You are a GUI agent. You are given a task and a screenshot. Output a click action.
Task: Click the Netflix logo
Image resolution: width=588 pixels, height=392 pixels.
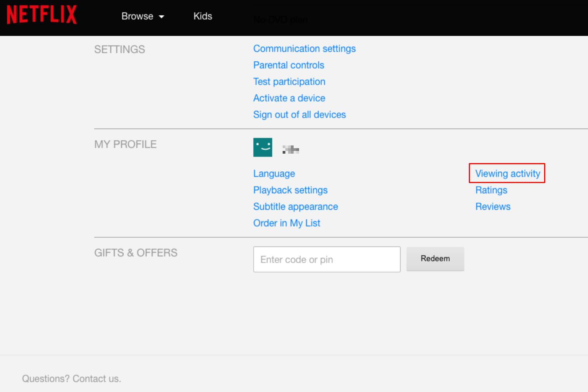click(42, 15)
